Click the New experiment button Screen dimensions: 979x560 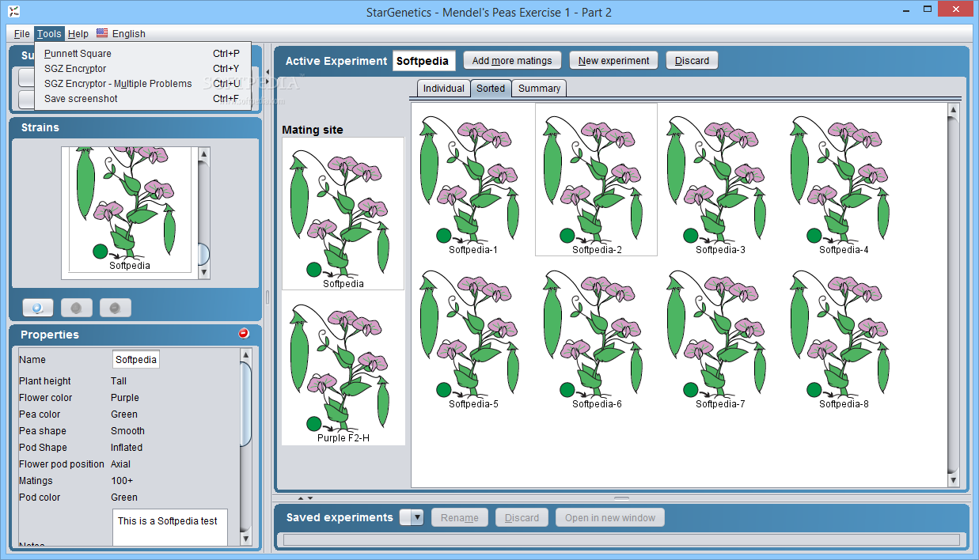[x=614, y=60]
